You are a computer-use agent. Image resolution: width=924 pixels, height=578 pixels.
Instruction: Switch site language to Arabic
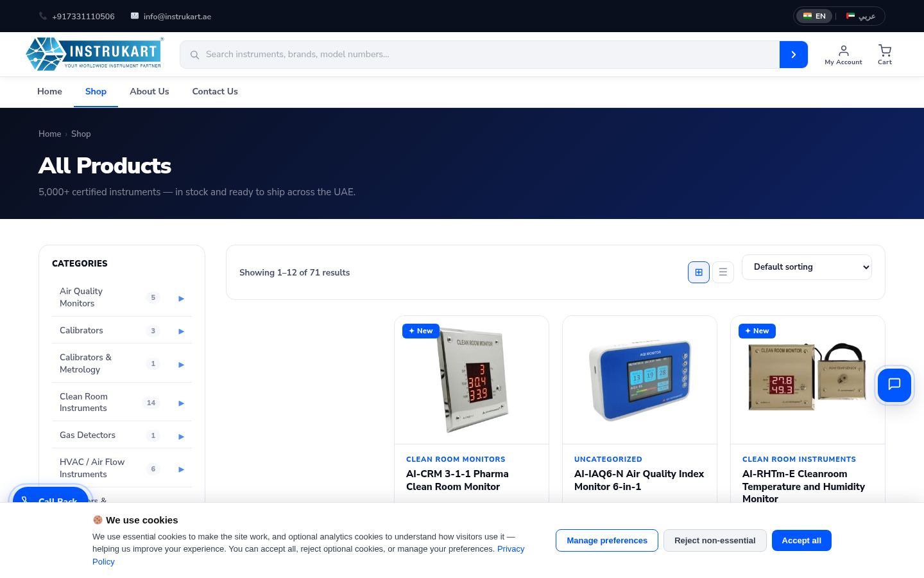pos(860,16)
